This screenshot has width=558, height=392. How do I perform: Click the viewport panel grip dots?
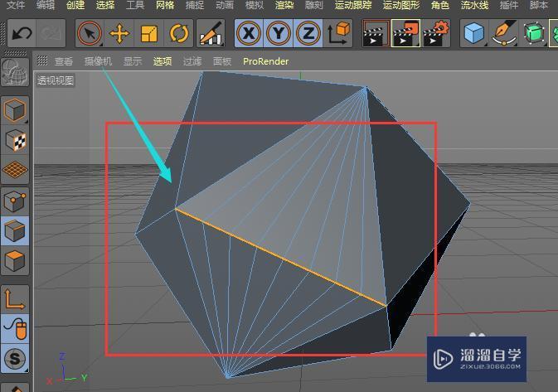pos(42,60)
